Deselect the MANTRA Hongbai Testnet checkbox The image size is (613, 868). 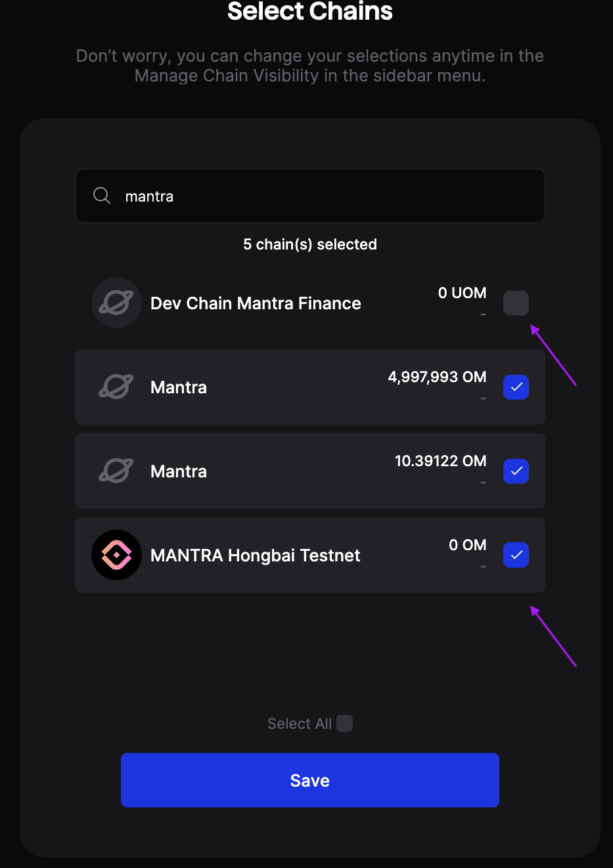[x=516, y=555]
